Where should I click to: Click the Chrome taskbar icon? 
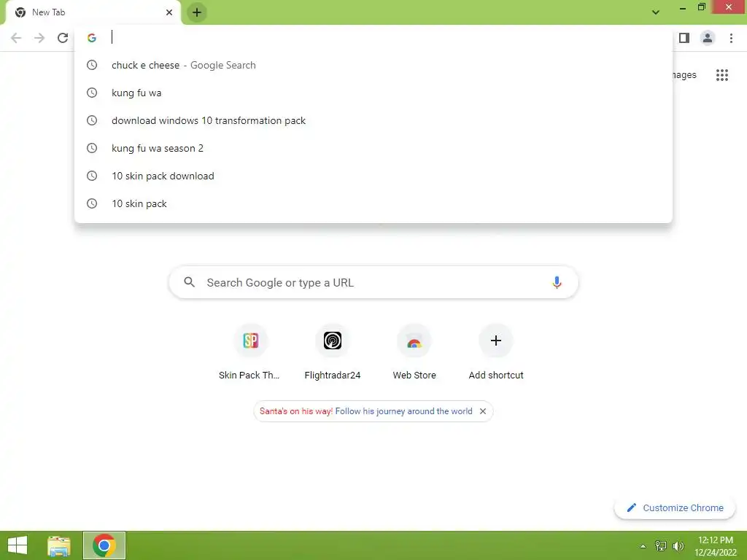[x=104, y=545]
